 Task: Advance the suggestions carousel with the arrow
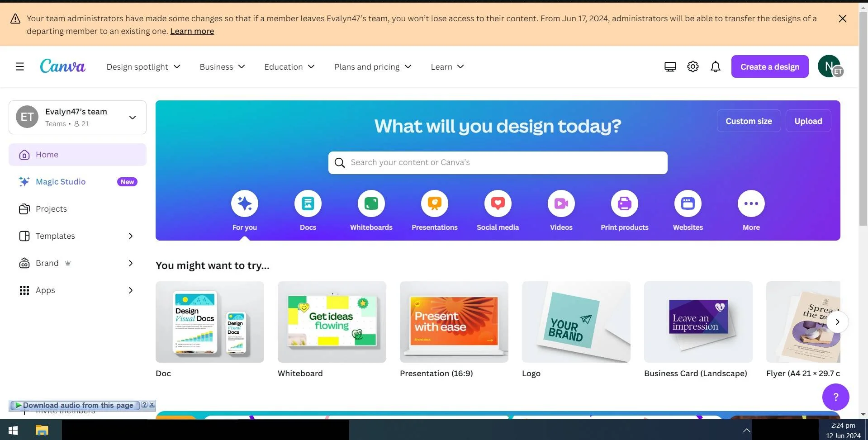coord(837,322)
